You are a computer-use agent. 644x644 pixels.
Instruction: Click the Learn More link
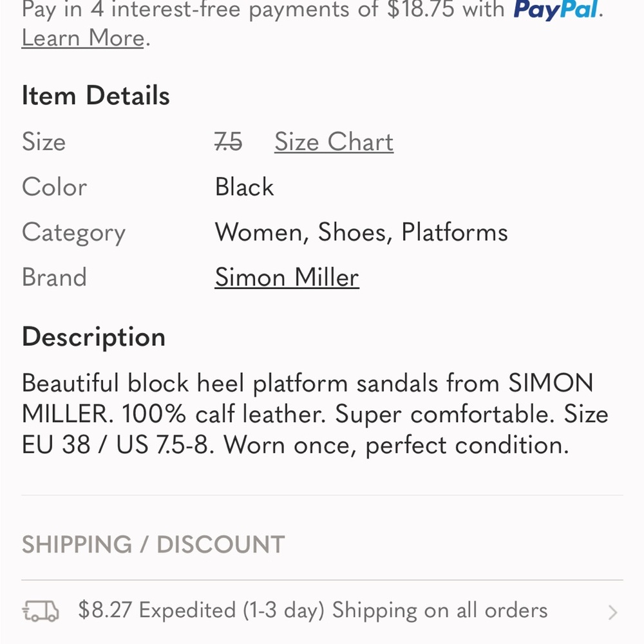pyautogui.click(x=82, y=37)
